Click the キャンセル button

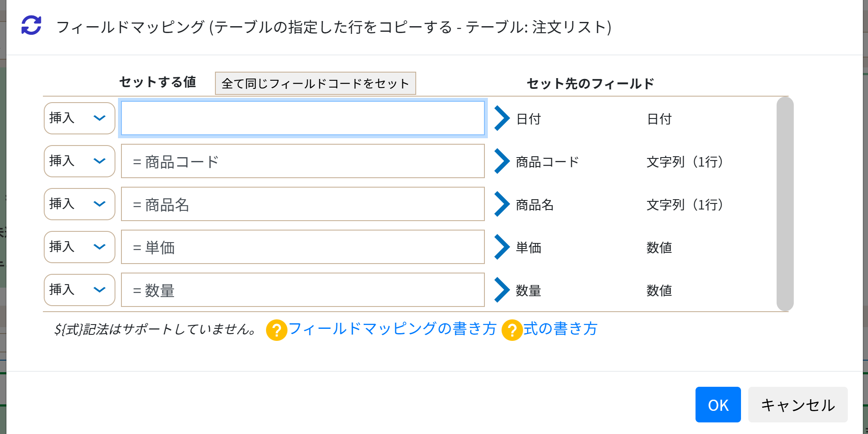point(798,404)
